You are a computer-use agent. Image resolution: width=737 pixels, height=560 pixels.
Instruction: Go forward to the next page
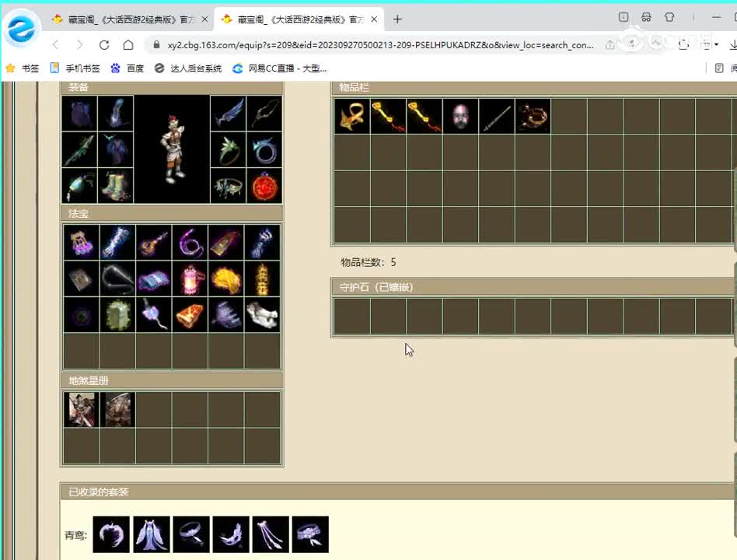coord(79,44)
